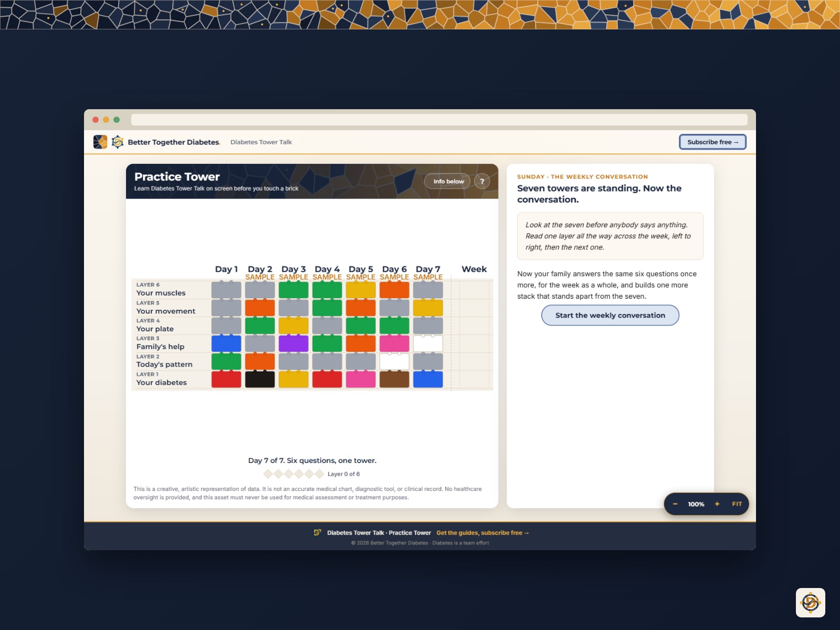This screenshot has height=630, width=840.
Task: Select Day 1 green Today's pattern brick
Action: [226, 361]
